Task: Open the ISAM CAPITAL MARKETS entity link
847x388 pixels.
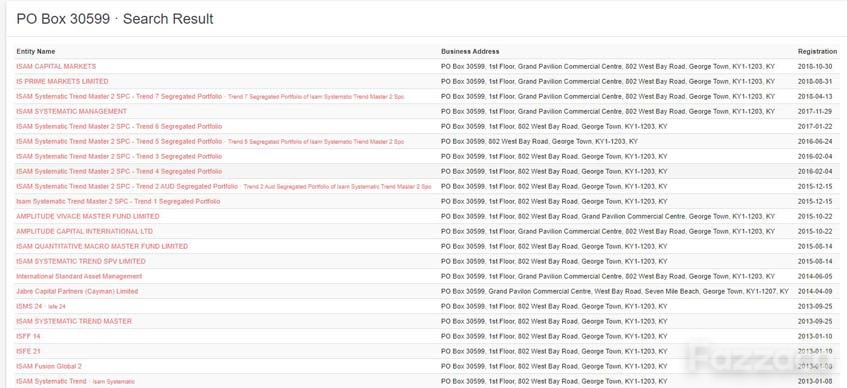Action: [x=56, y=66]
